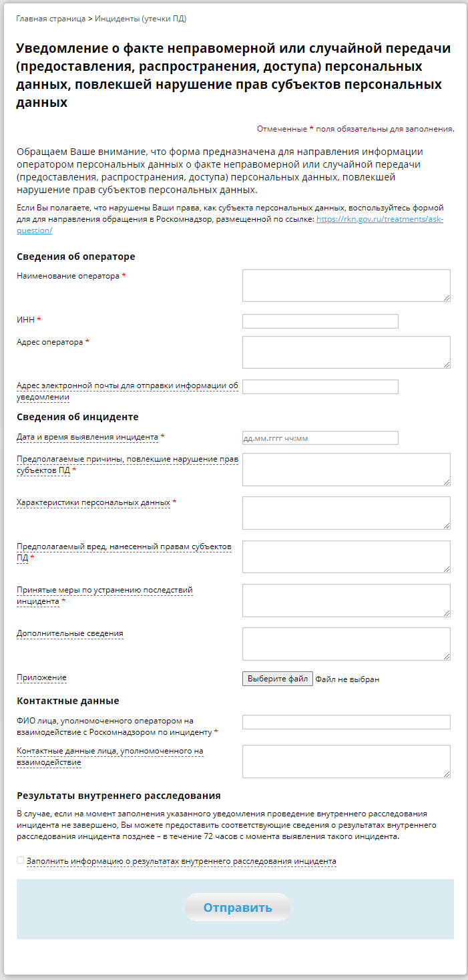Open Инциденты (утечки ПД) breadcrumb
The width and height of the screenshot is (468, 980).
[x=140, y=19]
